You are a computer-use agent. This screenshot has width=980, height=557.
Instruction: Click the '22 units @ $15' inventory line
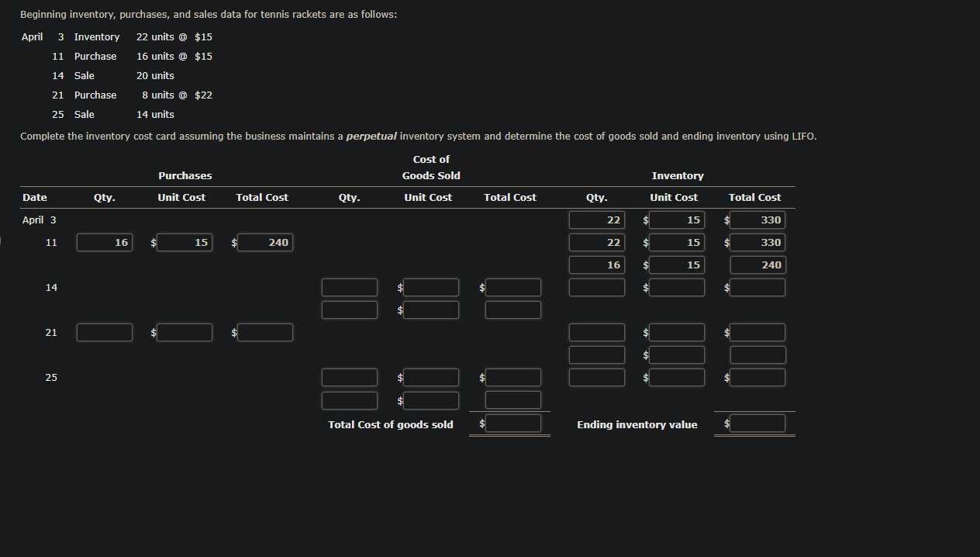click(174, 37)
